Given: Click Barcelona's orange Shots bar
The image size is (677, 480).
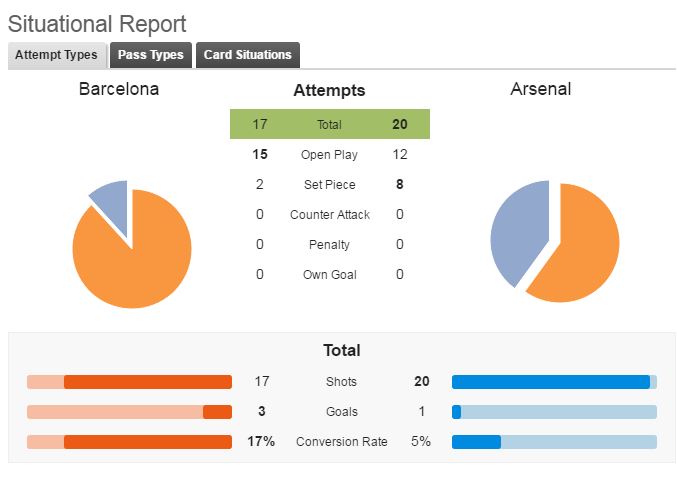Looking at the screenshot, I should [148, 382].
